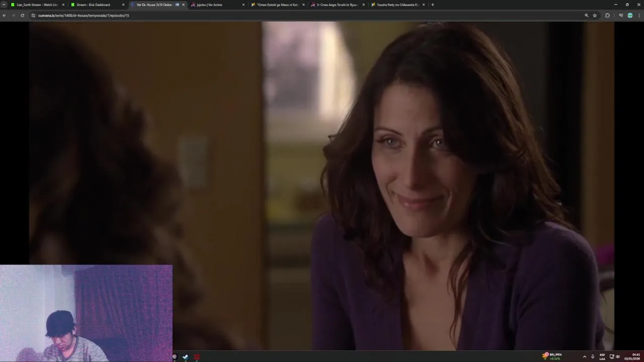Open the BRL/PEN currency taskbar widget
Screen dimensions: 644x362
point(552,356)
